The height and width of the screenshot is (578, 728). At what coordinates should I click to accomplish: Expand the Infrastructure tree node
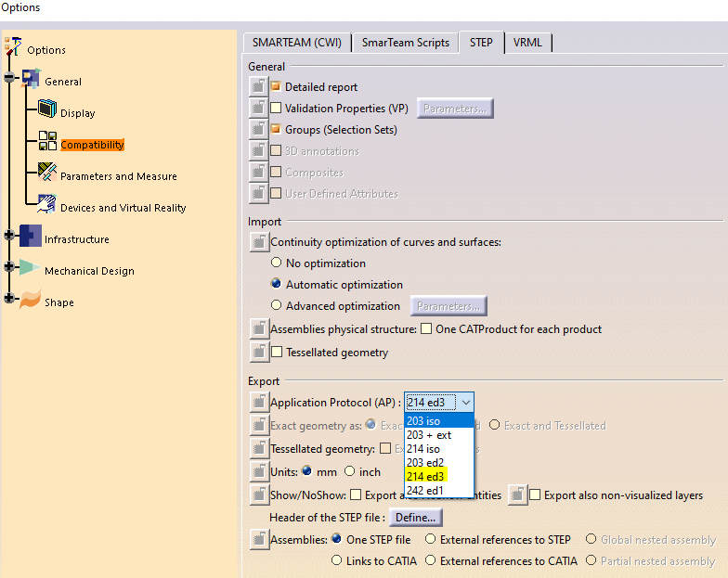point(9,236)
